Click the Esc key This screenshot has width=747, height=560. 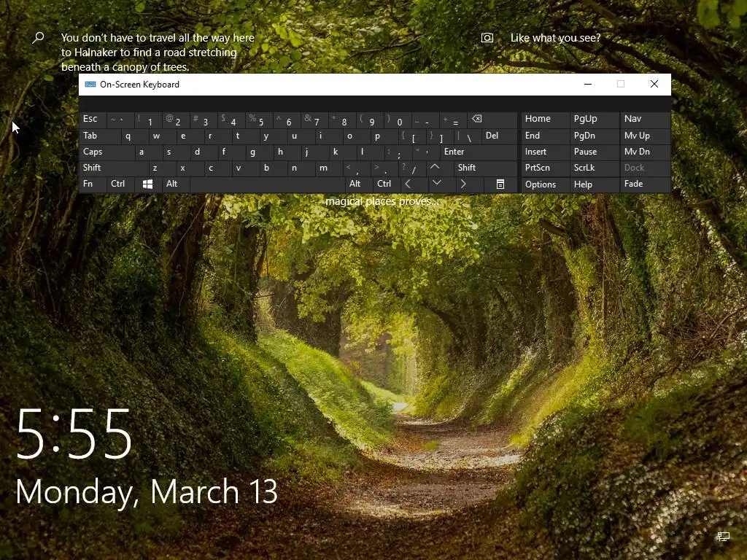click(93, 119)
